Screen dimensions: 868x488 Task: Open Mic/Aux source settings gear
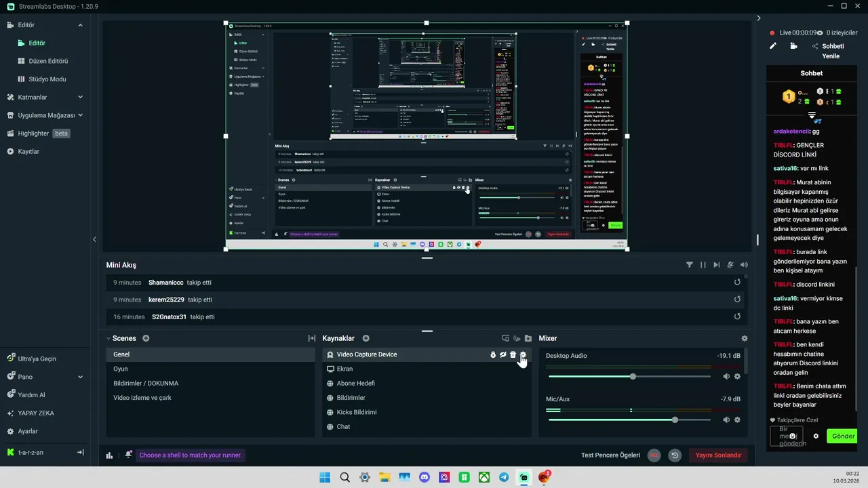pyautogui.click(x=737, y=420)
